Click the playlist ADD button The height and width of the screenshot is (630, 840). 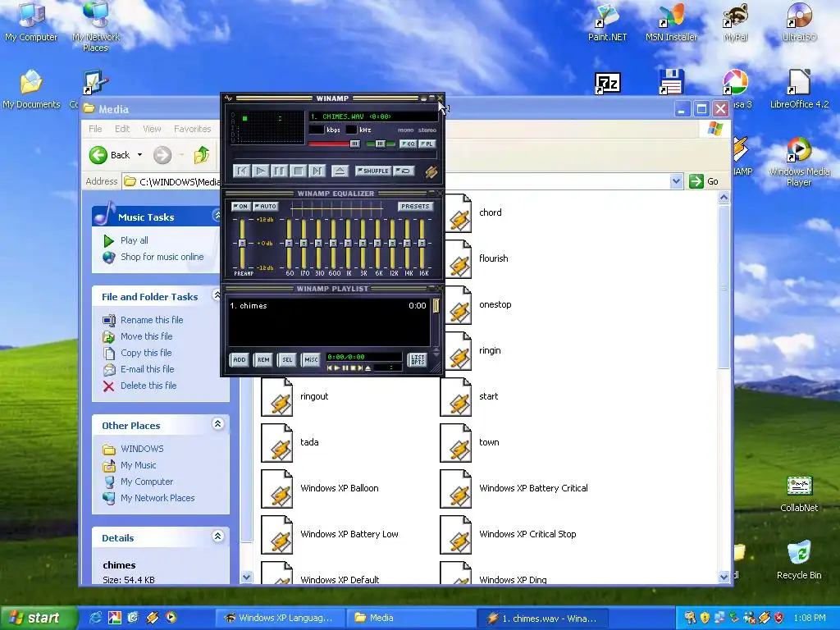pos(240,359)
